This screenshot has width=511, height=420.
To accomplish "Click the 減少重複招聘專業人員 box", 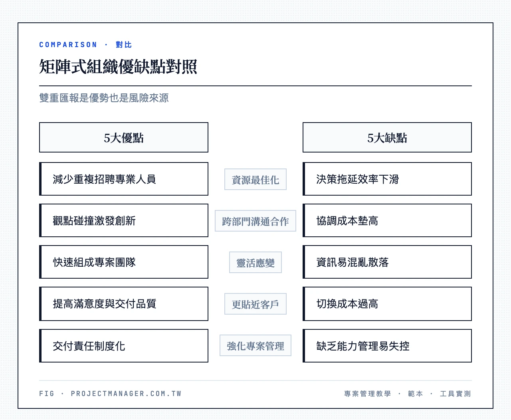I will (x=124, y=179).
